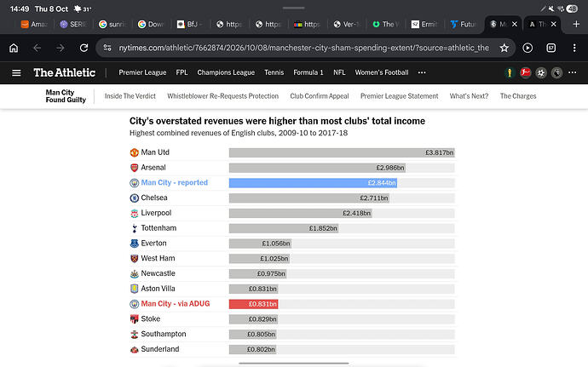Jump to The Charges section
The height and width of the screenshot is (367, 588).
coord(518,96)
